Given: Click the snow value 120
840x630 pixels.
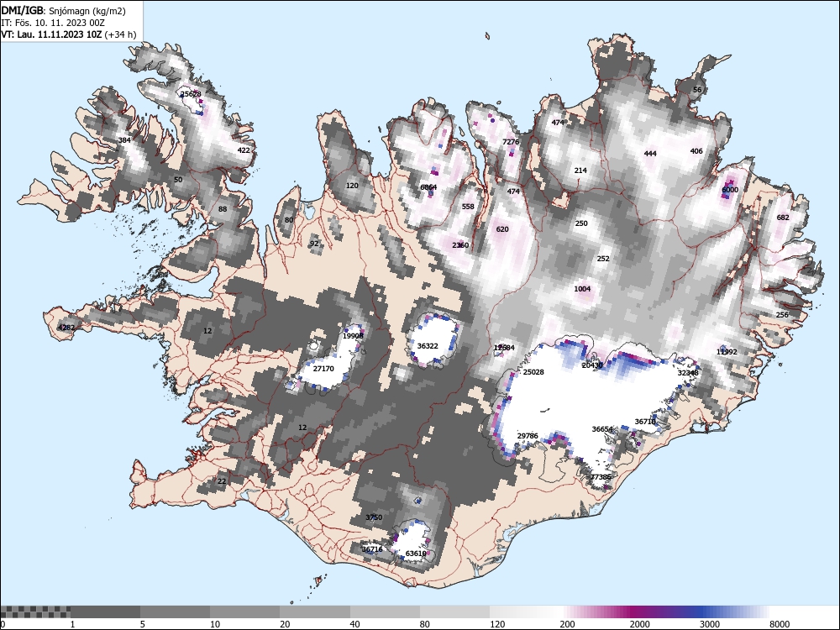Looking at the screenshot, I should (352, 186).
